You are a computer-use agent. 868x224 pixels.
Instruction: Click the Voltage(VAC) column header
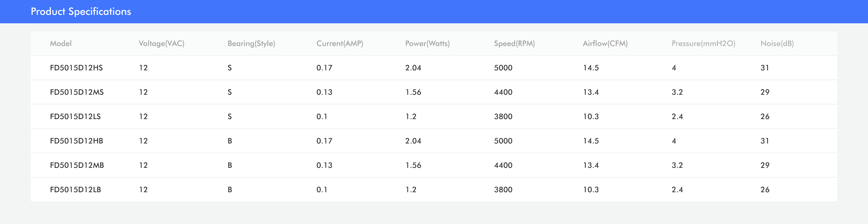click(x=161, y=43)
